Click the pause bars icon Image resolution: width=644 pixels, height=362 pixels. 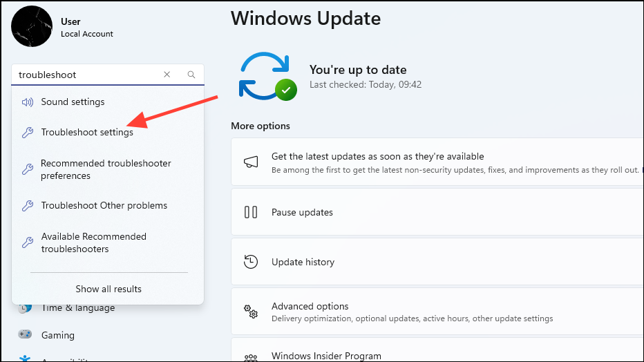tap(251, 212)
